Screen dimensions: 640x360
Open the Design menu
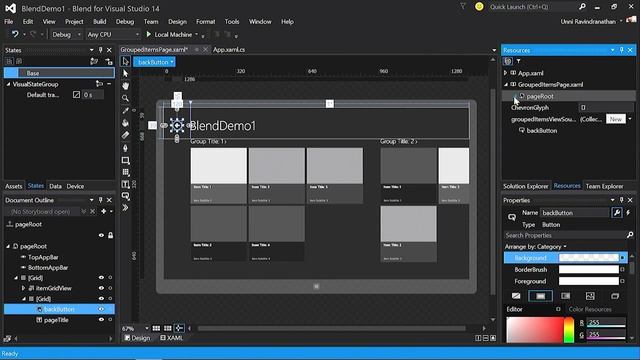click(x=177, y=22)
